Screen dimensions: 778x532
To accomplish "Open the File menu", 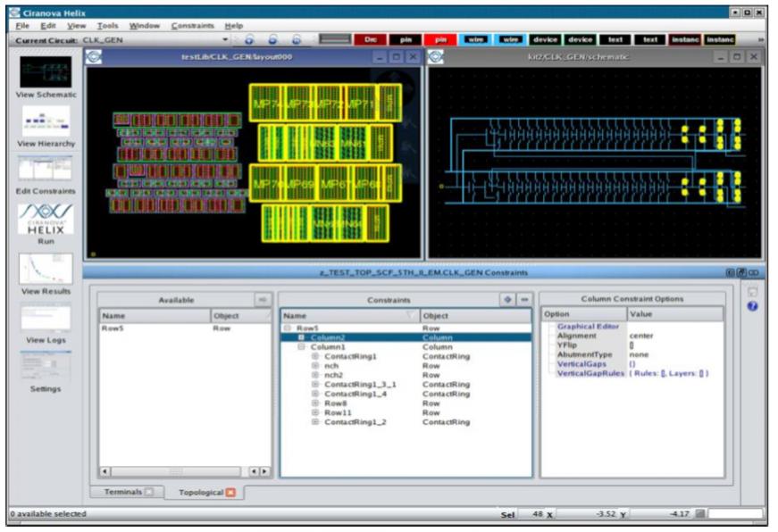I will (x=22, y=26).
